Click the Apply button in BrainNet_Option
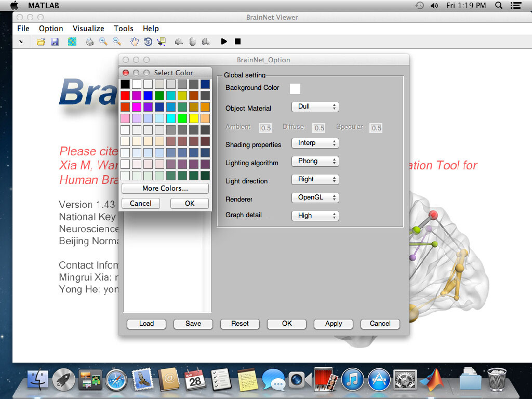This screenshot has width=532, height=399. (x=334, y=324)
